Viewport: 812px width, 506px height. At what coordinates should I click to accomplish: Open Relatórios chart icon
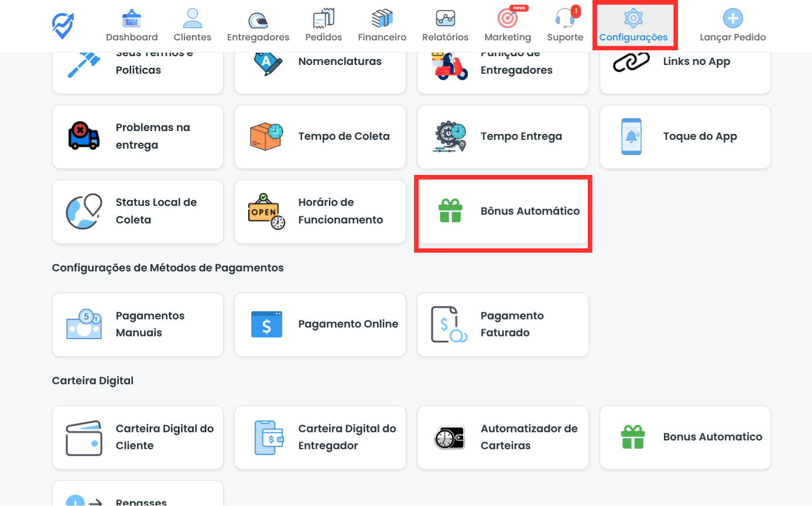[445, 19]
